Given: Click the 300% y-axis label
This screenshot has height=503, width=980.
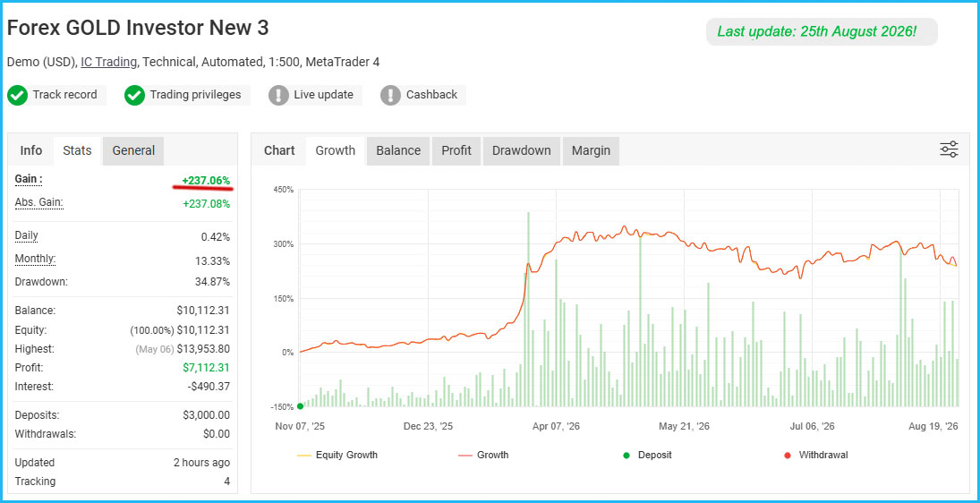Looking at the screenshot, I should coord(285,244).
